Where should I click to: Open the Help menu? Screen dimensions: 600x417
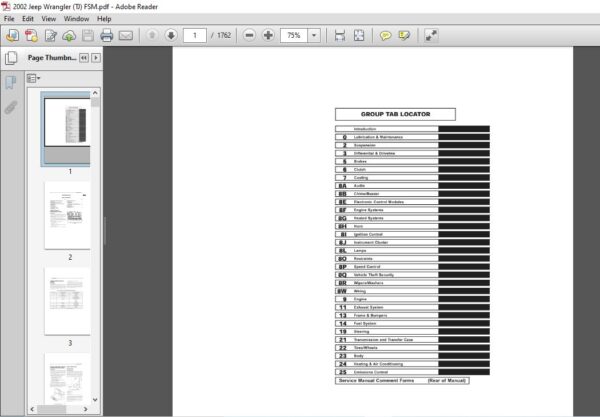pyautogui.click(x=104, y=19)
